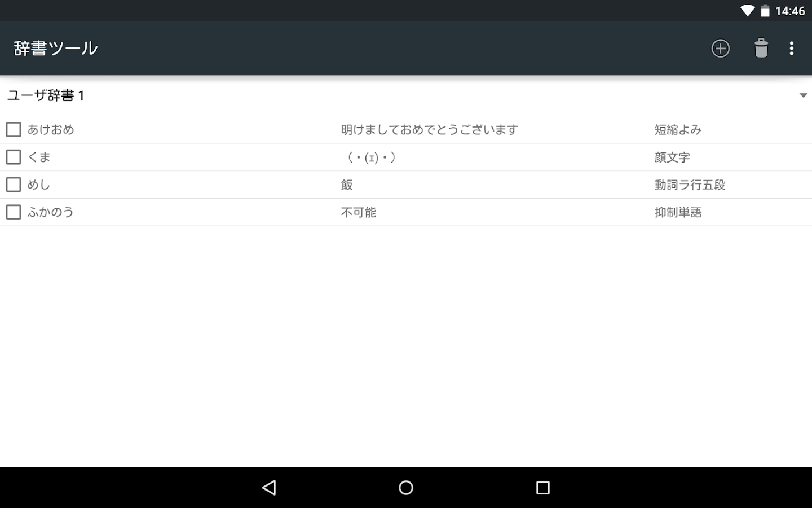Check the checkbox for あけおめ
Viewport: 812px width, 508px height.
click(13, 129)
